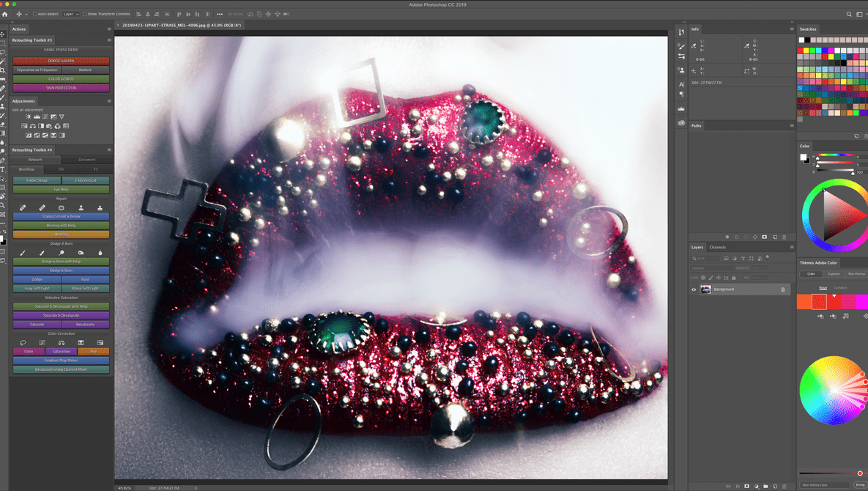The width and height of the screenshot is (868, 491).
Task: Open the Document tab in Retouching Toolkit
Action: (86, 159)
